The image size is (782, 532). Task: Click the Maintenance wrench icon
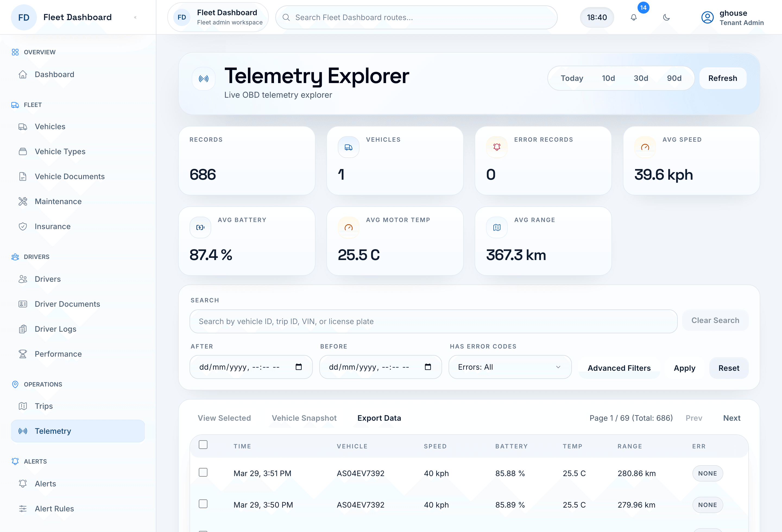pyautogui.click(x=23, y=201)
